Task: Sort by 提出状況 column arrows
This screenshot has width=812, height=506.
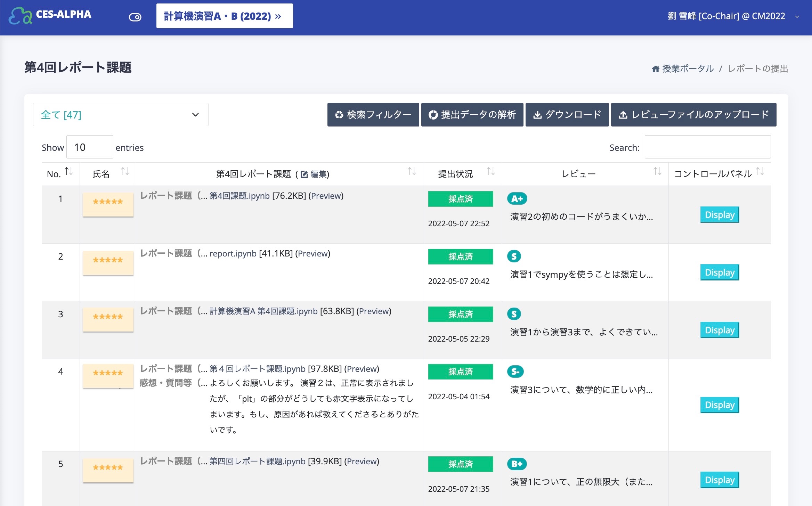Action: point(490,171)
